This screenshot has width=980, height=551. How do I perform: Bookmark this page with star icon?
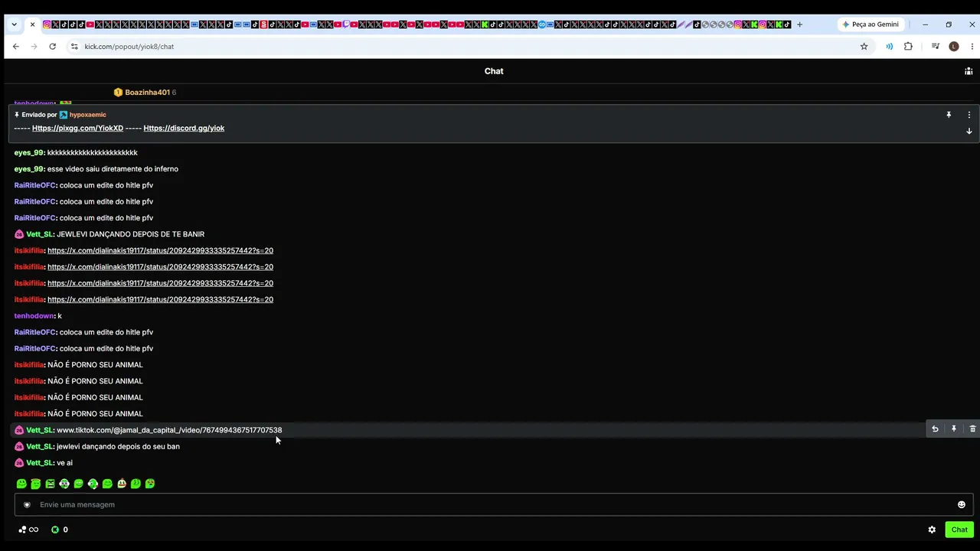tap(864, 47)
